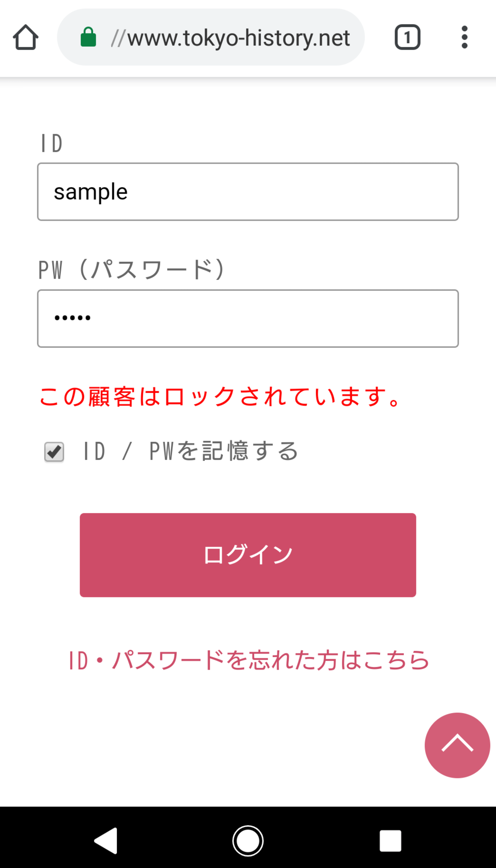Tap the scroll-to-top round arrow button
Image resolution: width=496 pixels, height=868 pixels.
[x=457, y=745]
